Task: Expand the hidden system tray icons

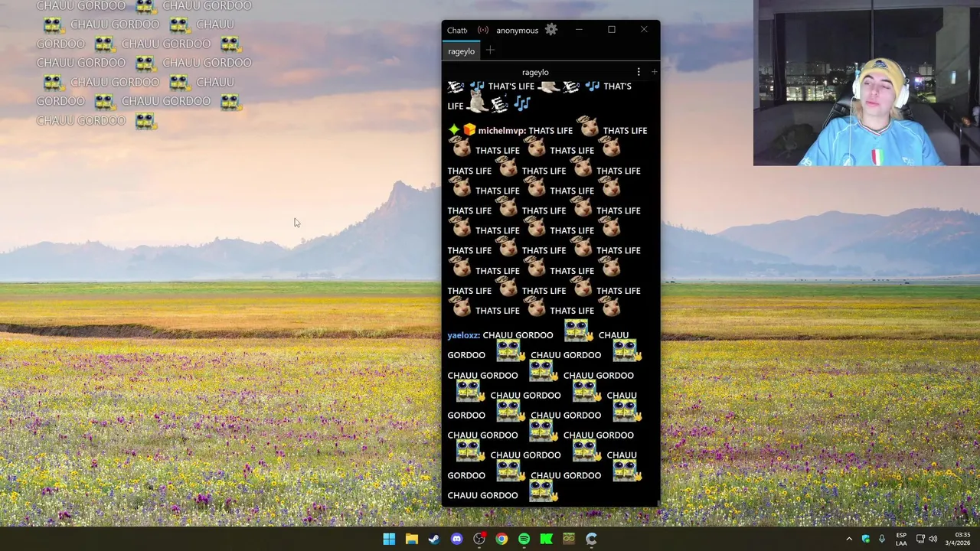Action: 848,539
